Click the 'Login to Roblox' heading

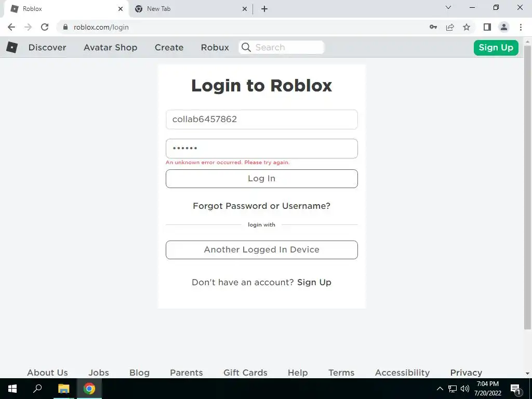click(262, 85)
